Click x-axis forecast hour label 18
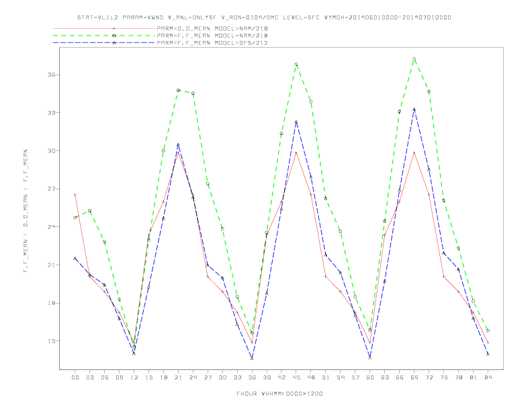This screenshot has width=532, height=411. click(x=163, y=377)
